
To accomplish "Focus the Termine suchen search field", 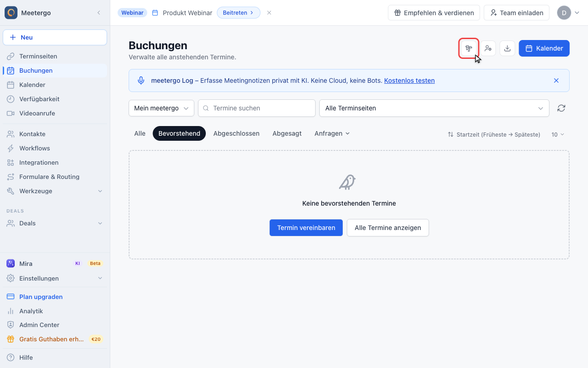I will point(257,108).
